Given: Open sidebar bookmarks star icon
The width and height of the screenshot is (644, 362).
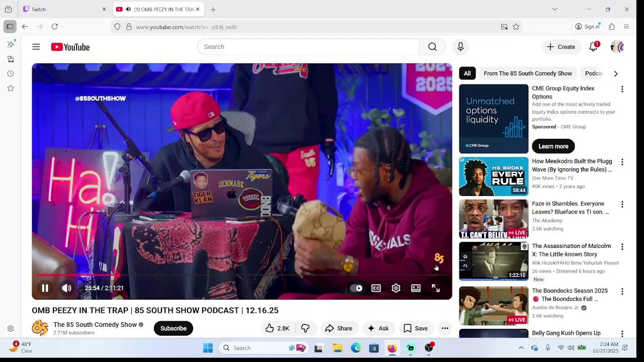Looking at the screenshot, I should click(x=11, y=88).
